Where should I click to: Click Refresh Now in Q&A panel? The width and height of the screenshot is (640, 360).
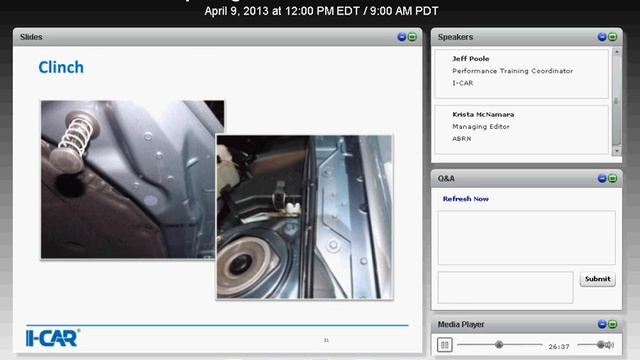tap(466, 199)
